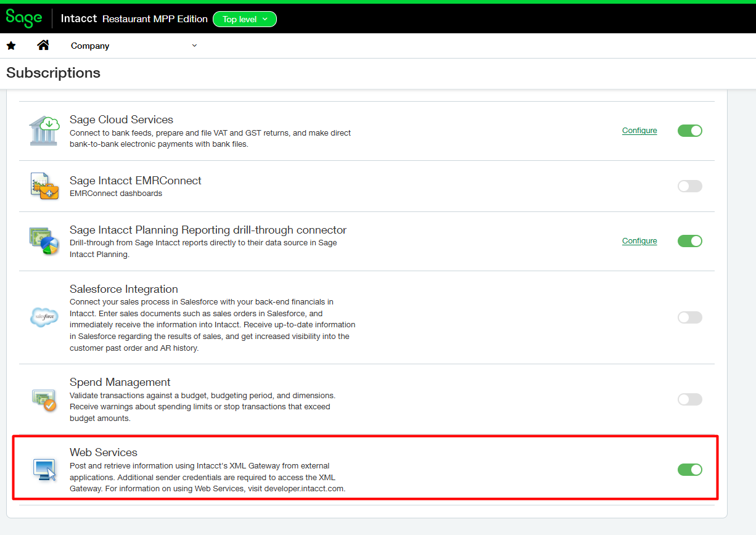Click the Sage Cloud Services bank icon
This screenshot has width=756, height=535.
(x=44, y=131)
